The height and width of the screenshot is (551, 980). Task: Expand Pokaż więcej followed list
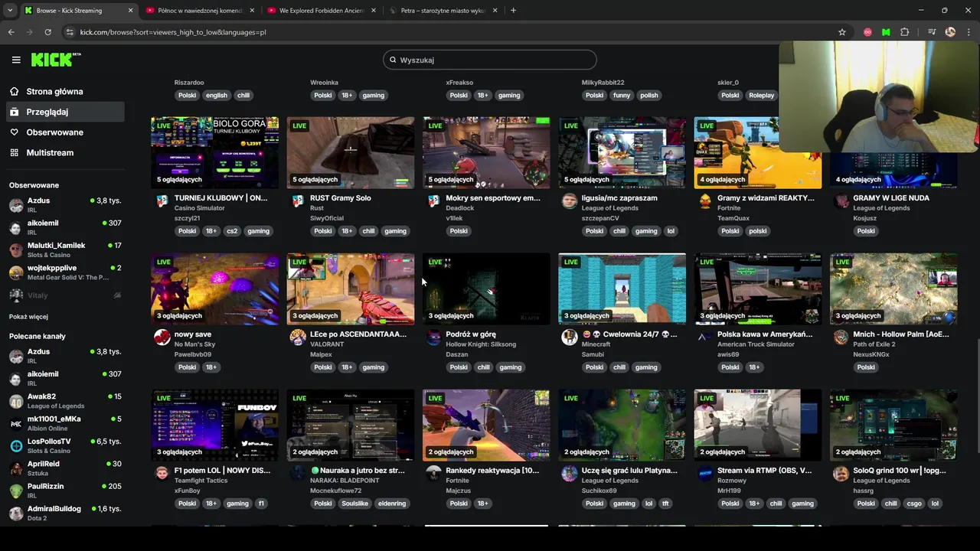(28, 317)
